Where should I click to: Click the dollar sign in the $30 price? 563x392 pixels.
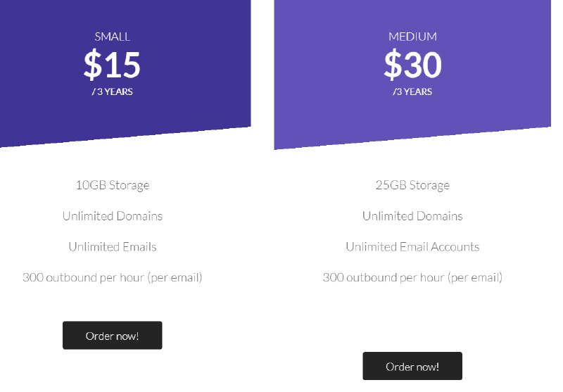[392, 65]
